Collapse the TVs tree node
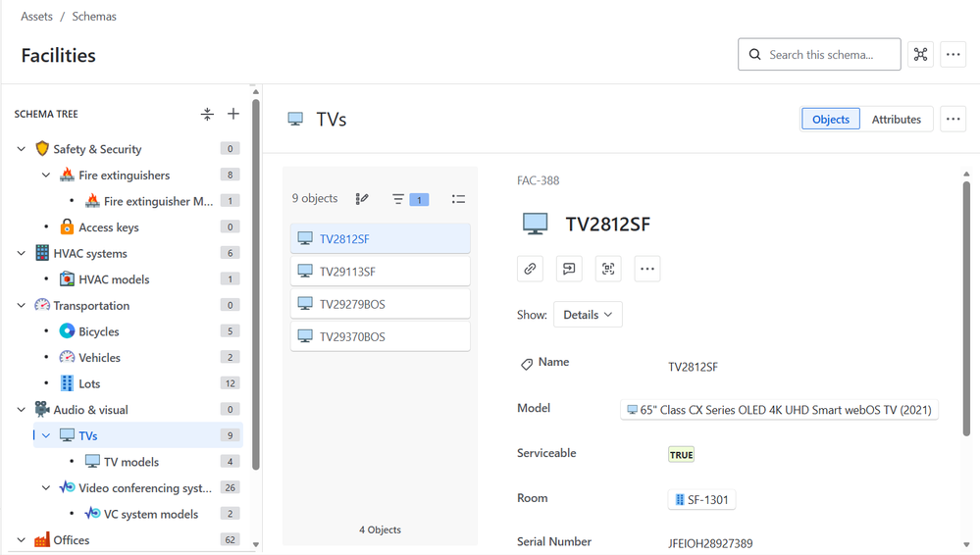The image size is (980, 555). pos(46,435)
